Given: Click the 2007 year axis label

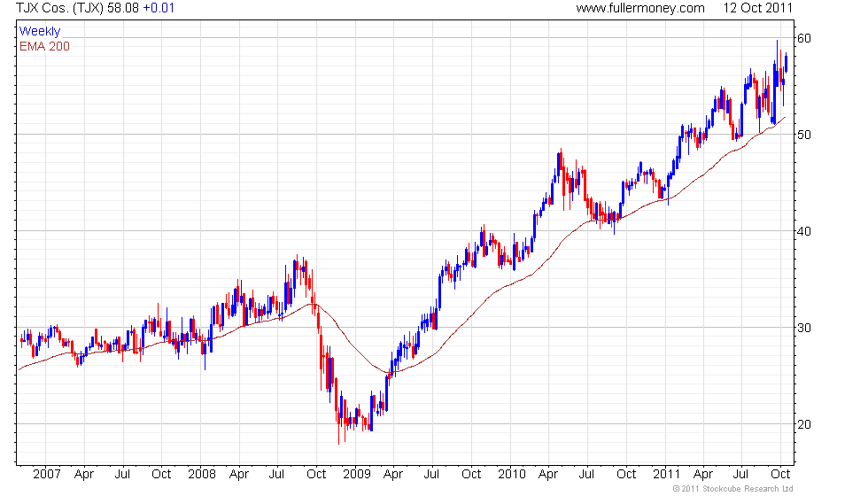Looking at the screenshot, I should point(46,475).
